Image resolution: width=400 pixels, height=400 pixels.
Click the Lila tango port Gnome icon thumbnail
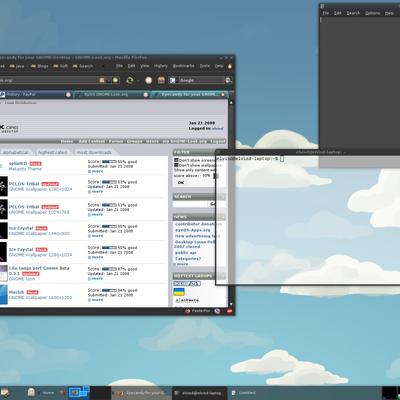(x=3, y=273)
